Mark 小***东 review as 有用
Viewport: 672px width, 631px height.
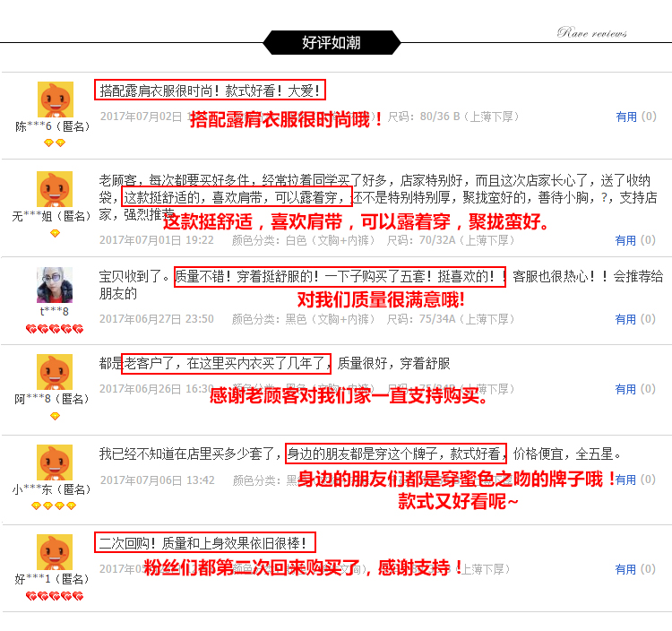635,480
